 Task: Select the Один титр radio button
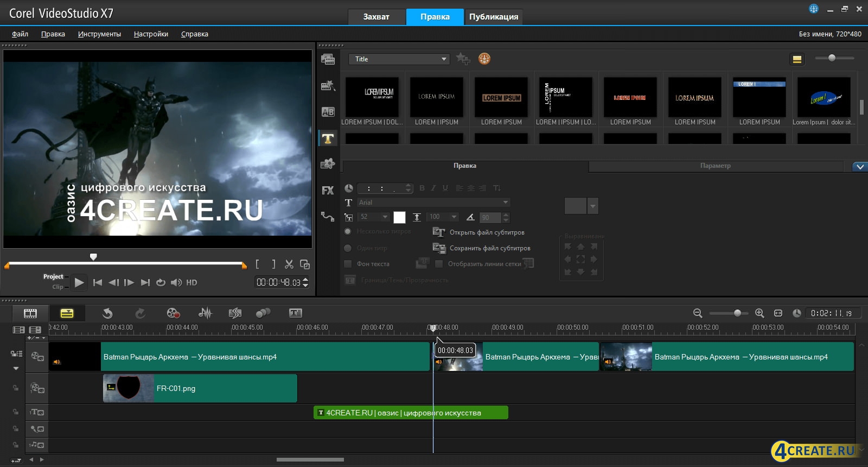[348, 248]
